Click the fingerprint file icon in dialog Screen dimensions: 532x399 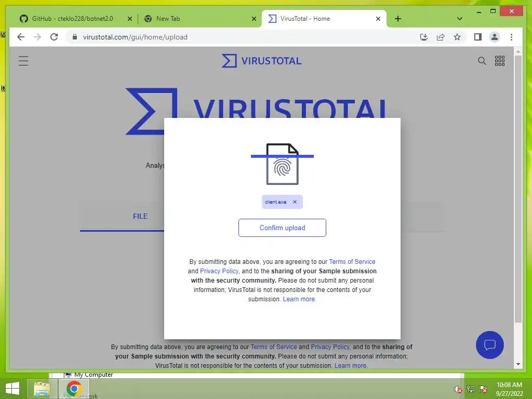coord(282,164)
